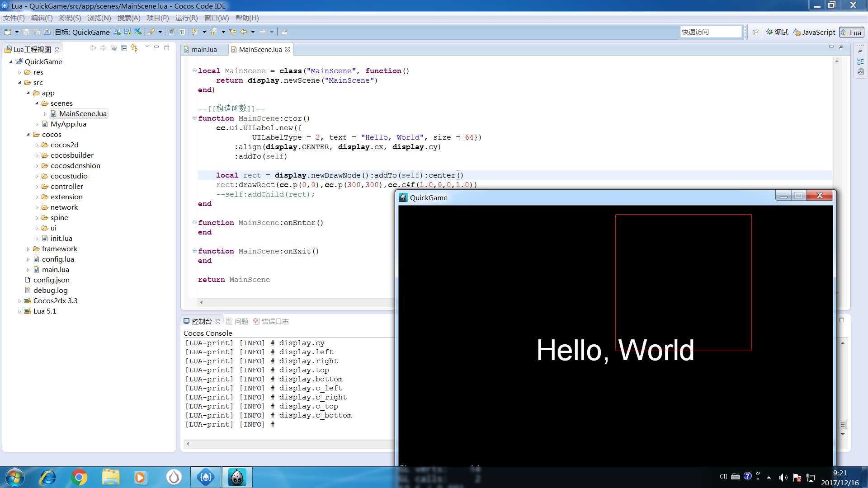Click the Save icon in the toolbar
Viewport: 868px width, 488px height.
[26, 32]
